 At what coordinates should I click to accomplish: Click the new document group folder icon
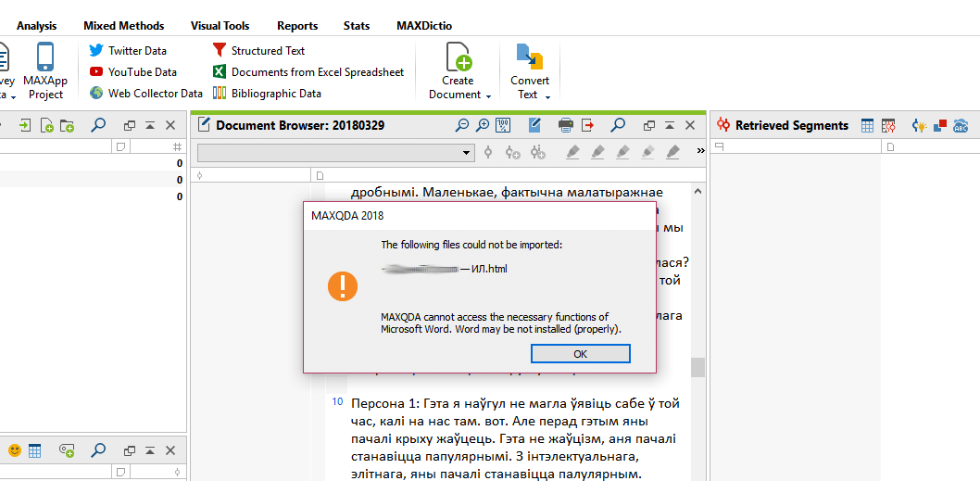click(67, 125)
